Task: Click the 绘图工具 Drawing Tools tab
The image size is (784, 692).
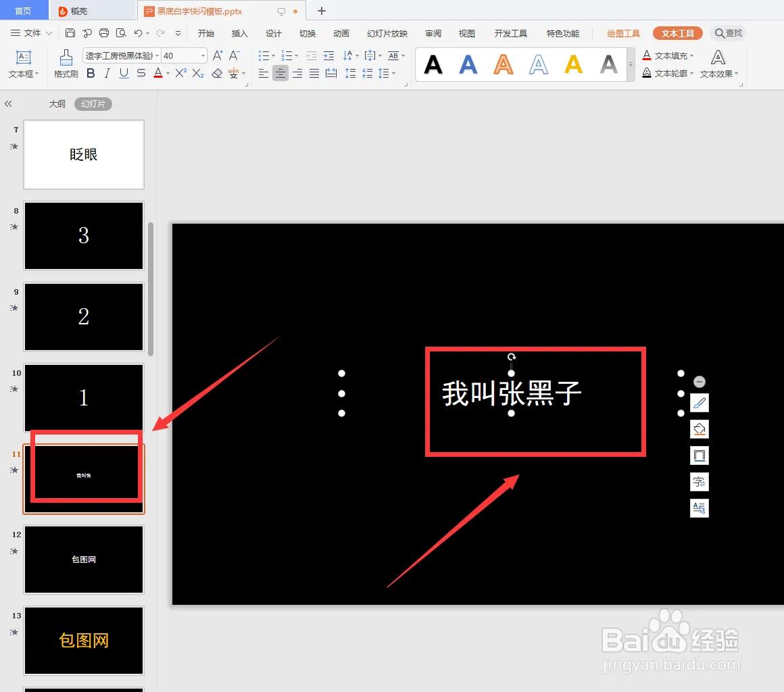Action: coord(623,34)
